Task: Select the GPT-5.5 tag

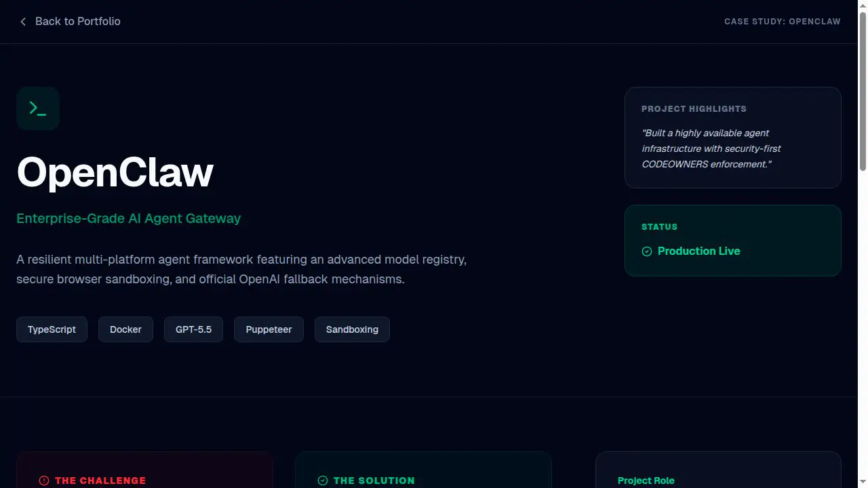Action: (x=193, y=329)
